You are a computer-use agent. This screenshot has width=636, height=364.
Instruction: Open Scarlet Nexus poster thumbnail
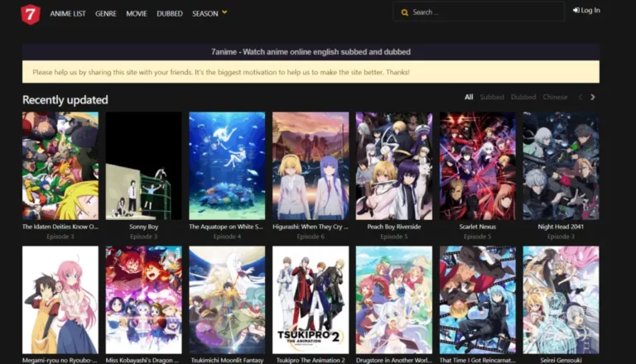(477, 165)
